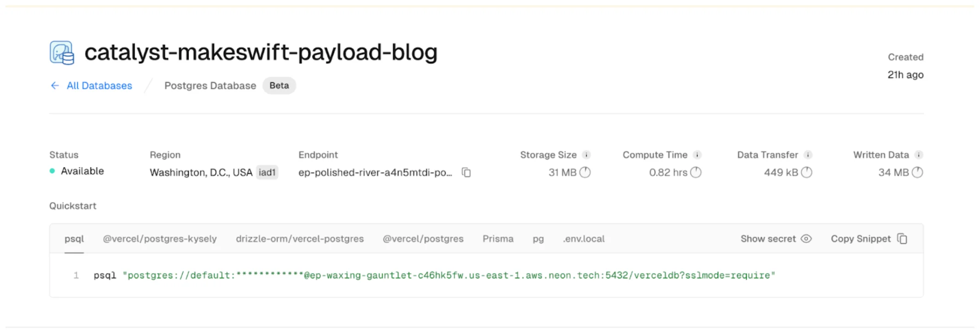The image size is (980, 330).
Task: Toggle Show secret eye icon
Action: 806,239
